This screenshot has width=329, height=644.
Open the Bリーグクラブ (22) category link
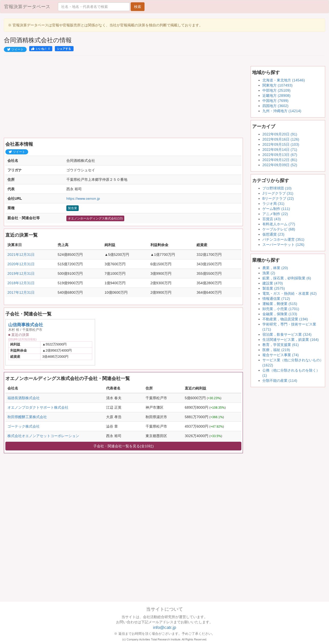tap(278, 198)
